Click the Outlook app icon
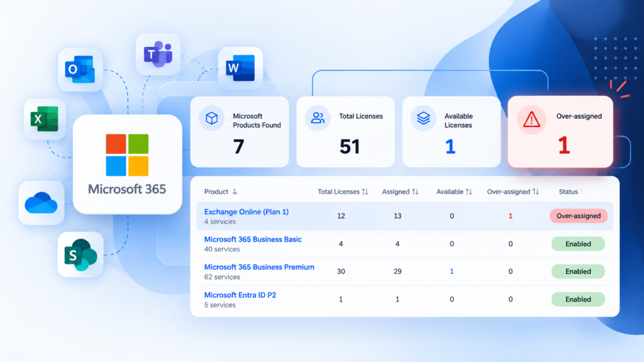This screenshot has height=362, width=644. (x=80, y=69)
